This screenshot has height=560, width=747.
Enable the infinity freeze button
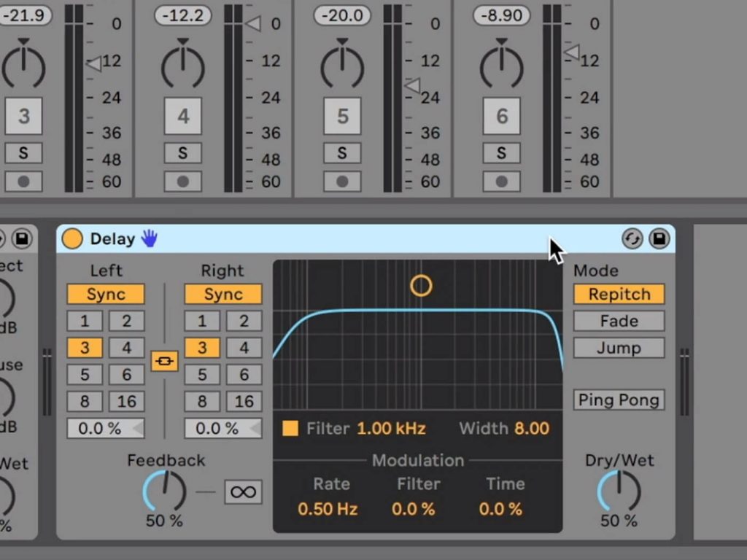[243, 491]
